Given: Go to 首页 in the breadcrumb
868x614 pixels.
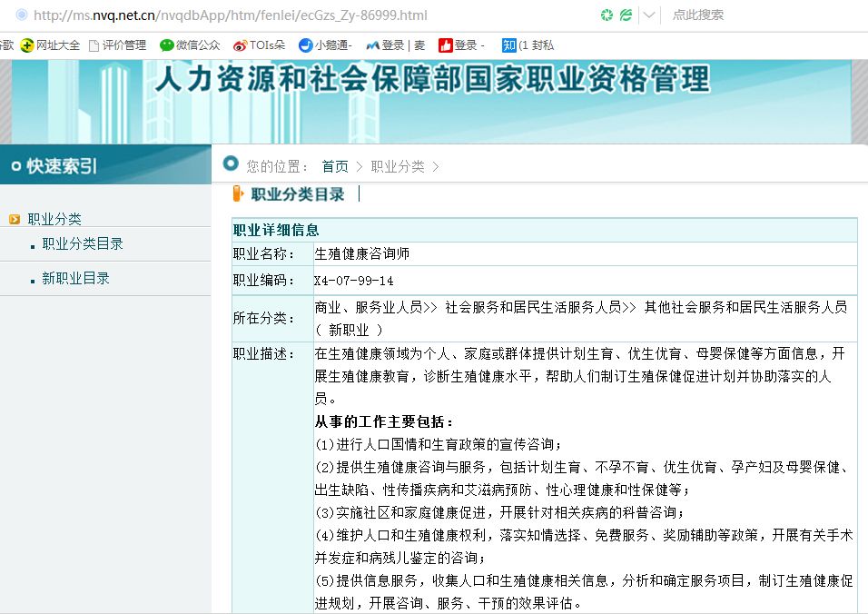Looking at the screenshot, I should (334, 166).
